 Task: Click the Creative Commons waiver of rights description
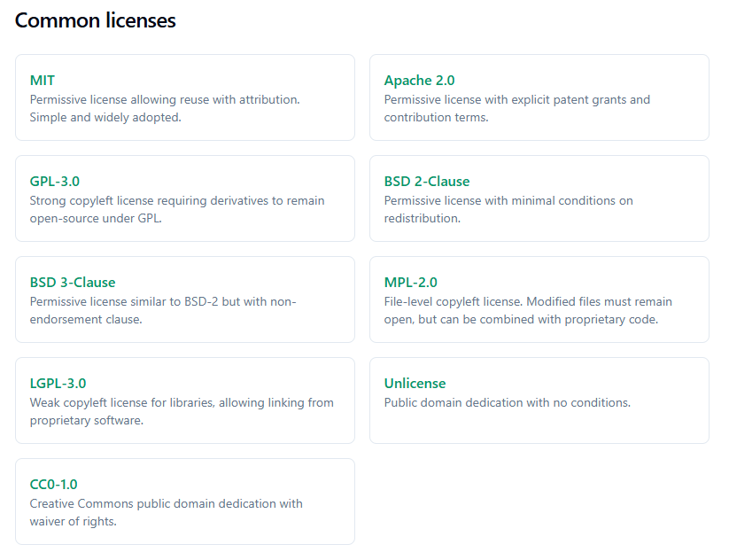pyautogui.click(x=166, y=512)
